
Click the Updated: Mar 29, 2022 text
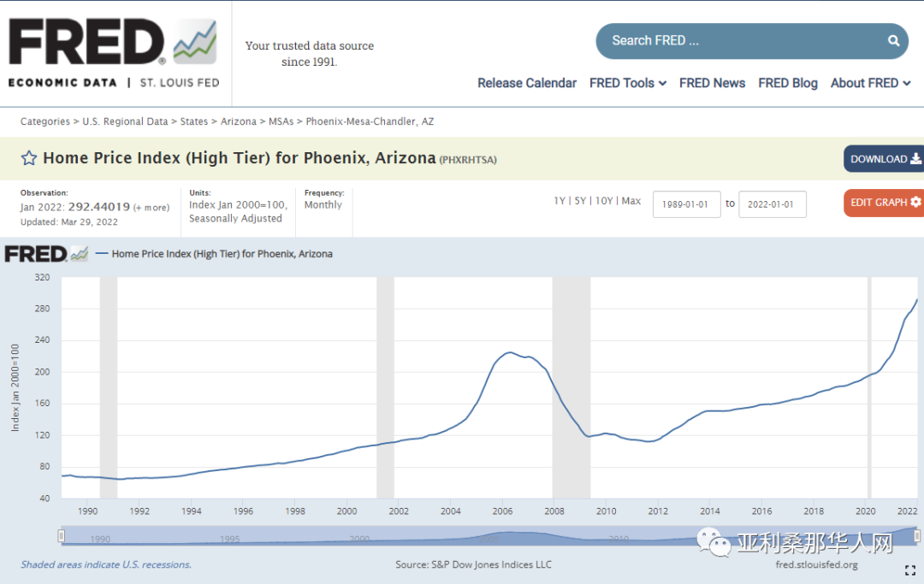69,222
